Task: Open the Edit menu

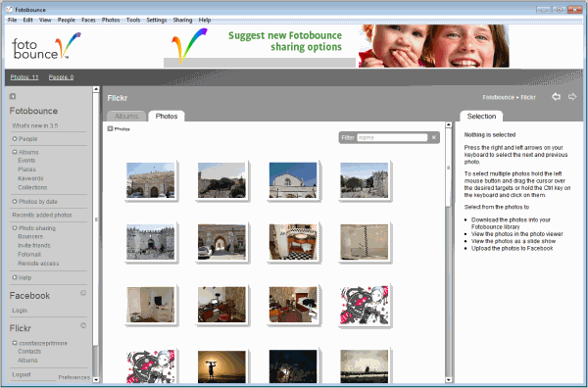Action: (28, 20)
